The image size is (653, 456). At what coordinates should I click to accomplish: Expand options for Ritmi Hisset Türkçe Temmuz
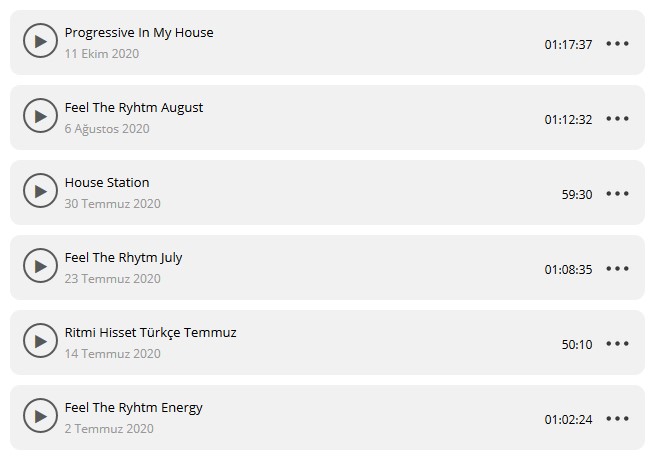coord(618,344)
